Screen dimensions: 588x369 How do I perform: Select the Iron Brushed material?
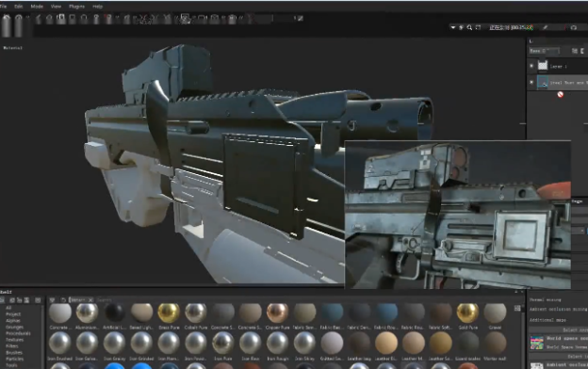(x=60, y=344)
